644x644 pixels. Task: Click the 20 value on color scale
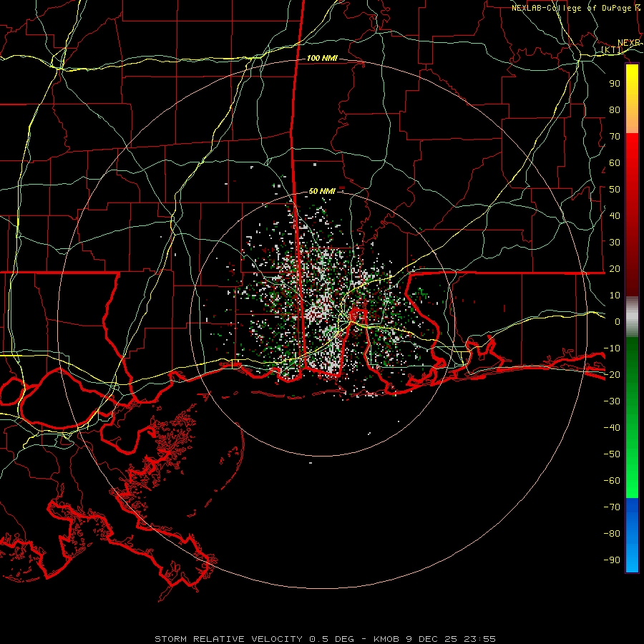point(615,268)
